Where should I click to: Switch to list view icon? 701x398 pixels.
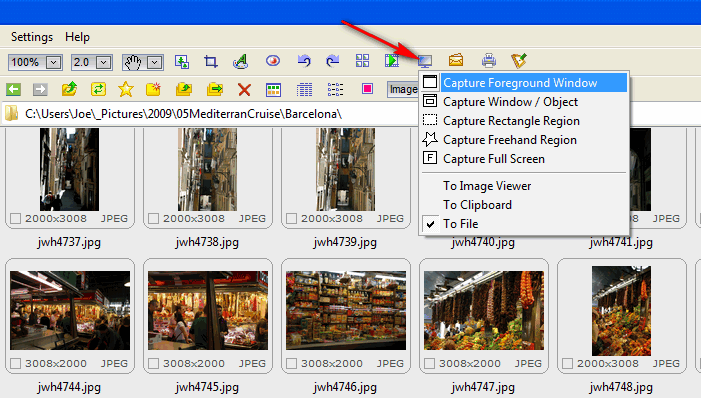point(335,89)
